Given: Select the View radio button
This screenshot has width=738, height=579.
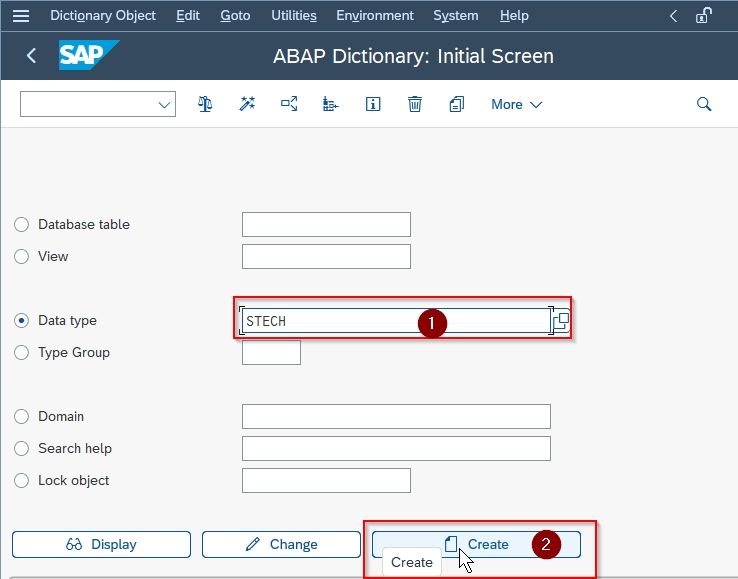Looking at the screenshot, I should (21, 257).
